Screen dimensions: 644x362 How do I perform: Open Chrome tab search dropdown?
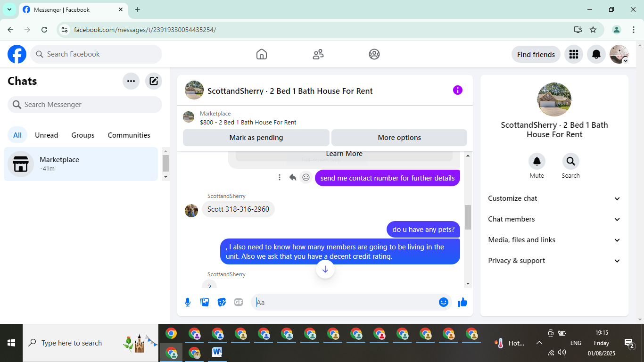click(x=9, y=9)
